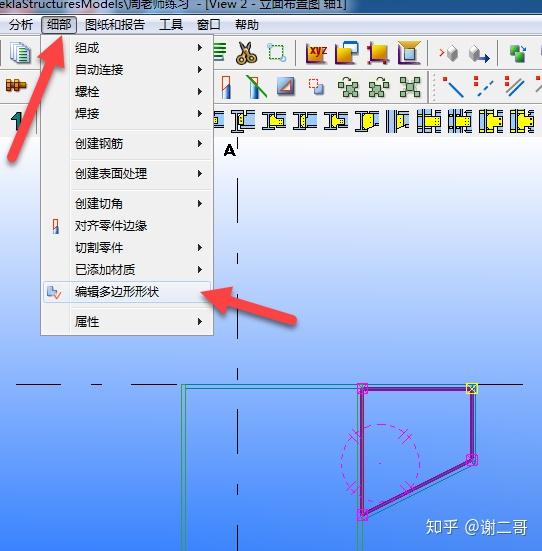Click the yellow corner handle of the purple plate
The image size is (542, 551).
point(472,389)
